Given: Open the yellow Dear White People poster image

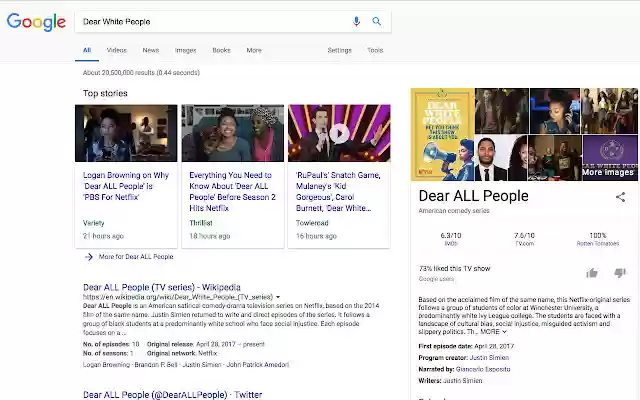Looking at the screenshot, I should tap(442, 134).
